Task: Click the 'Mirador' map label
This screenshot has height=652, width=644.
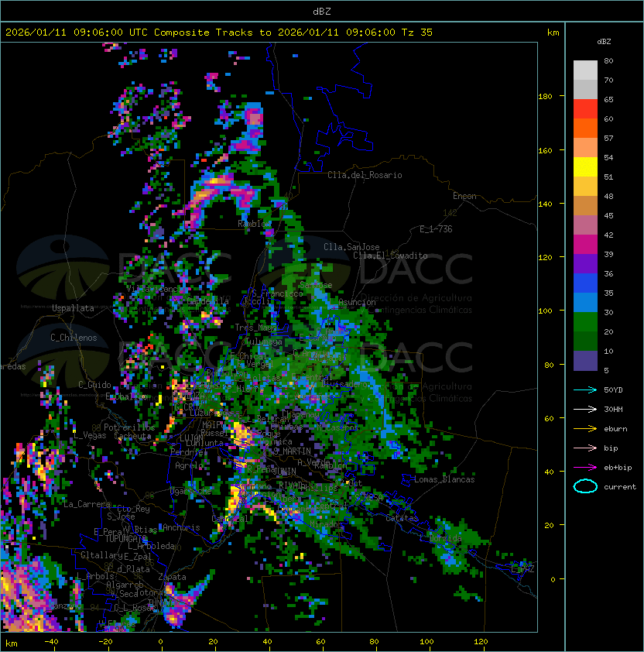Action: [x=327, y=524]
